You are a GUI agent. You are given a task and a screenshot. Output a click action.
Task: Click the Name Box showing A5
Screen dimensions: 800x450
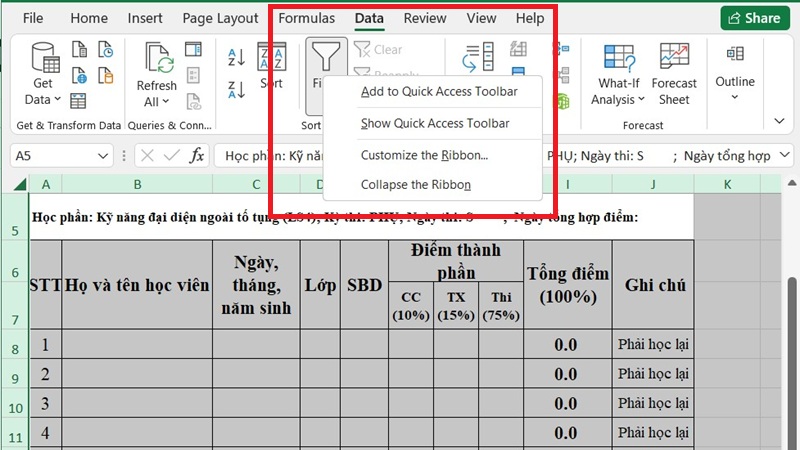click(53, 156)
